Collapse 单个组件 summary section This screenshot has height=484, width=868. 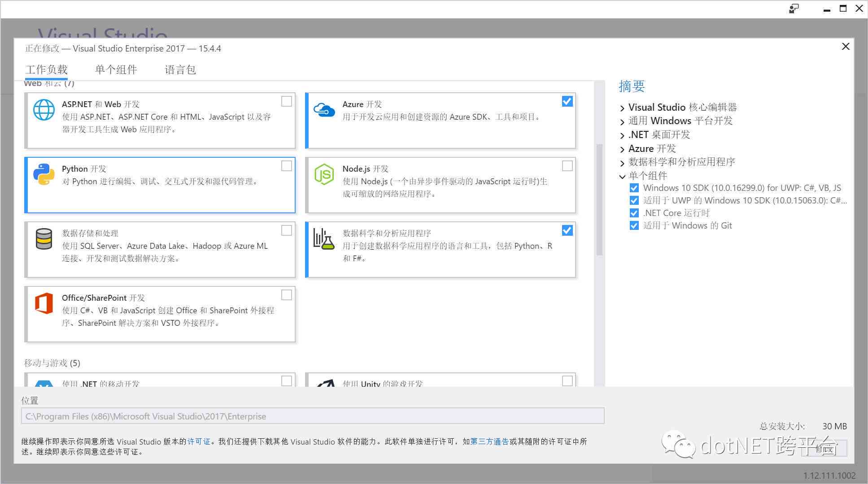point(622,177)
